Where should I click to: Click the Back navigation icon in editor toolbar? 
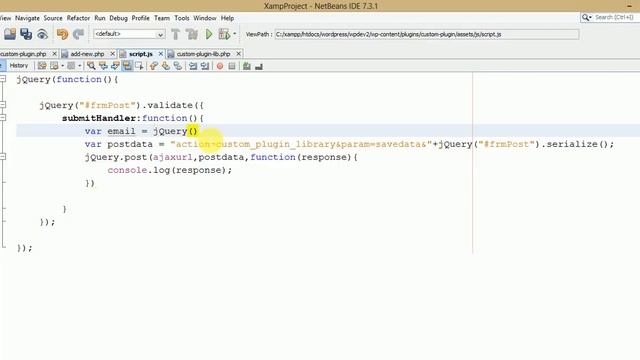pos(54,66)
